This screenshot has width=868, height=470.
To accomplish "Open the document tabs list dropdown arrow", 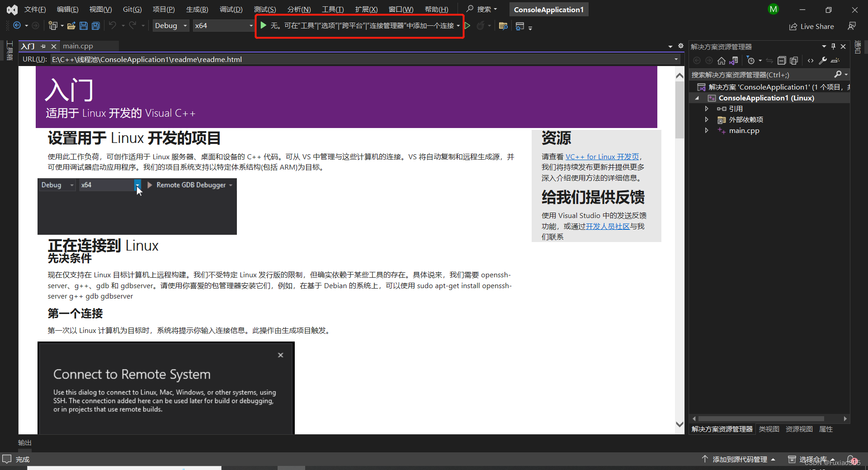I will click(x=670, y=46).
